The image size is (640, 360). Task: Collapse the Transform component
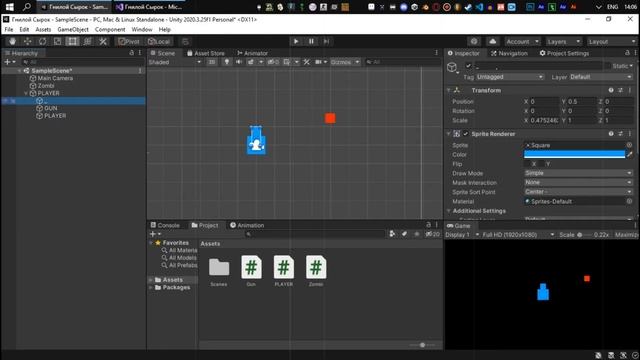pos(449,90)
